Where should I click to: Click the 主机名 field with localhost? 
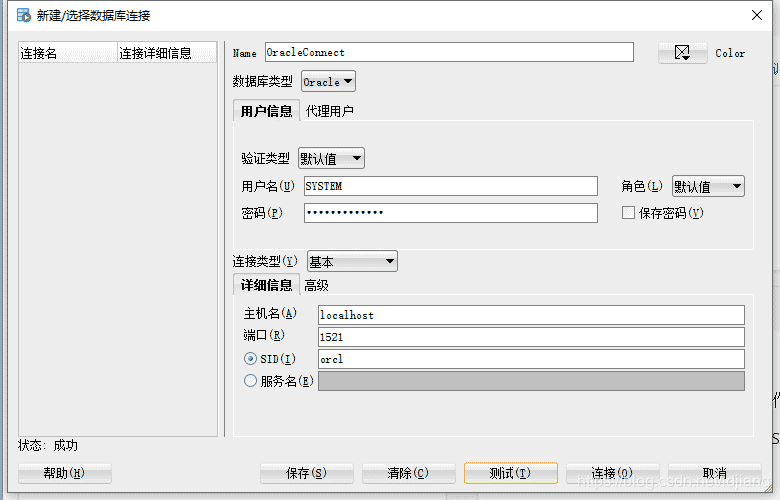(531, 315)
